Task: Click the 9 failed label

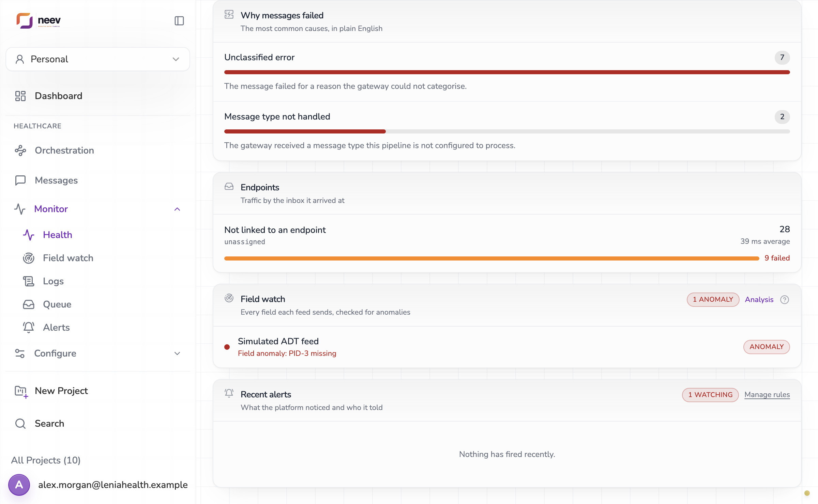Action: (777, 258)
